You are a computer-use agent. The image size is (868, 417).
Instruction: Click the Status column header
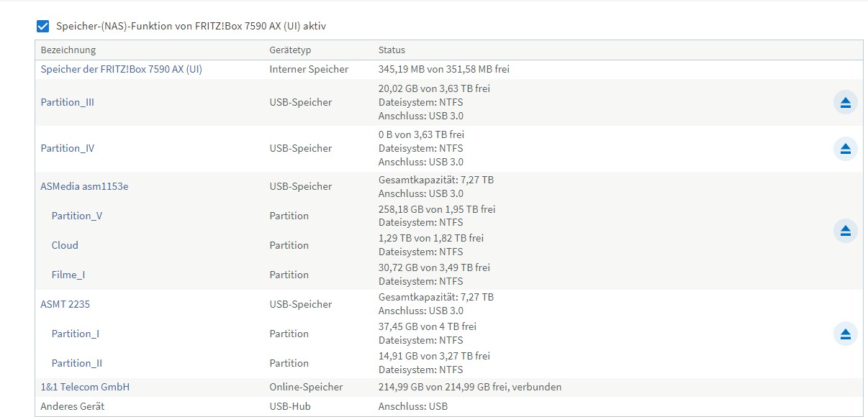point(392,50)
